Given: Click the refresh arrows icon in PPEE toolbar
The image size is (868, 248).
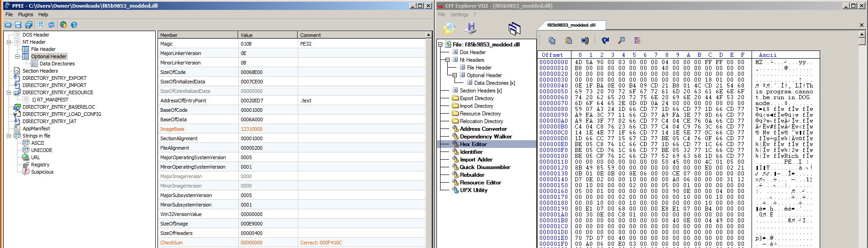Looking at the screenshot, I should click(x=51, y=25).
